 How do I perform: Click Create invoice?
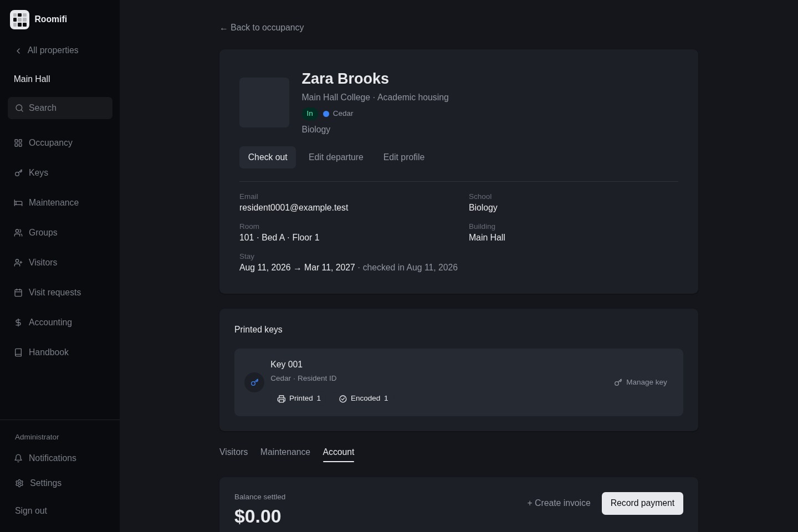[559, 503]
